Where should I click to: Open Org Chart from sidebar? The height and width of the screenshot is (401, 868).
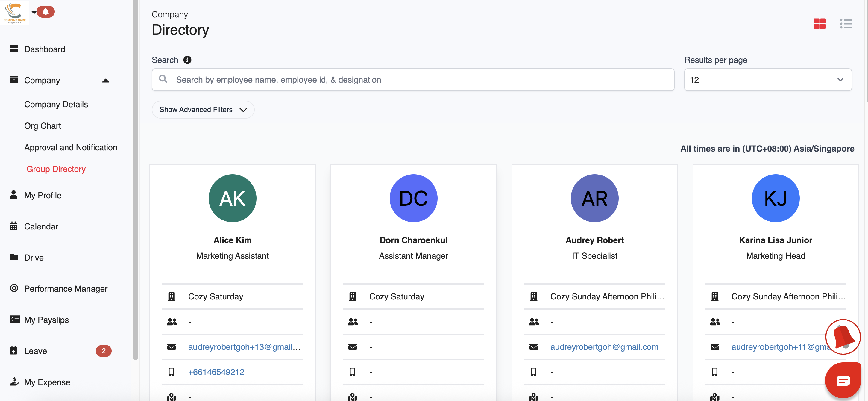click(43, 126)
